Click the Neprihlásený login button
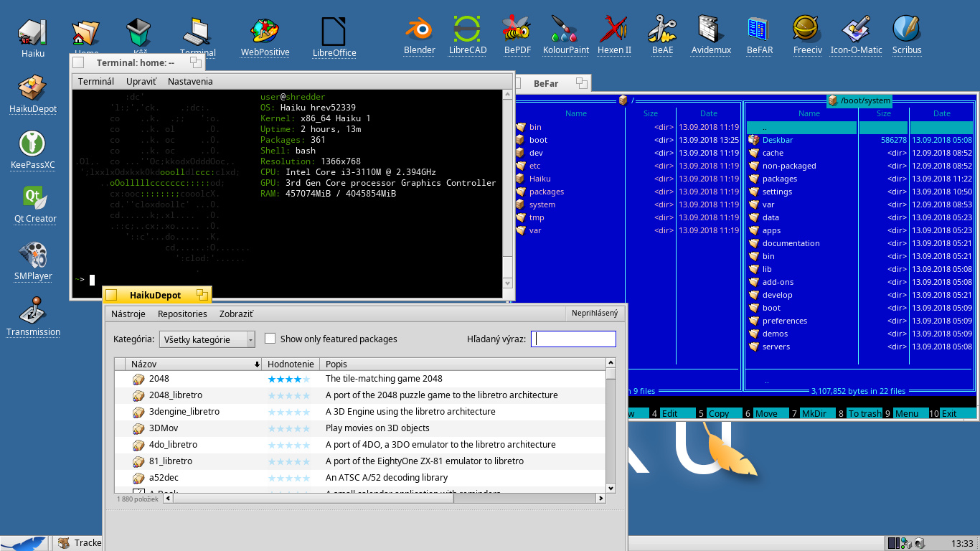The width and height of the screenshot is (980, 551). pos(595,314)
